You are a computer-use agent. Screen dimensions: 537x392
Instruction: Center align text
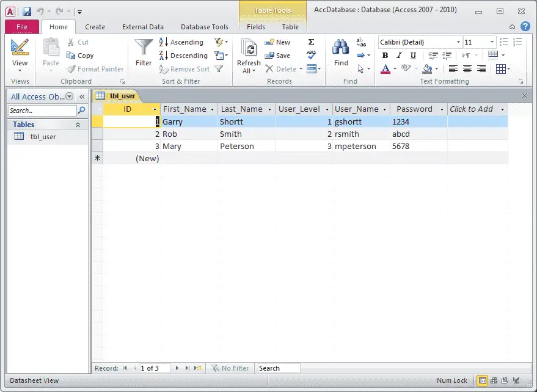coord(467,69)
